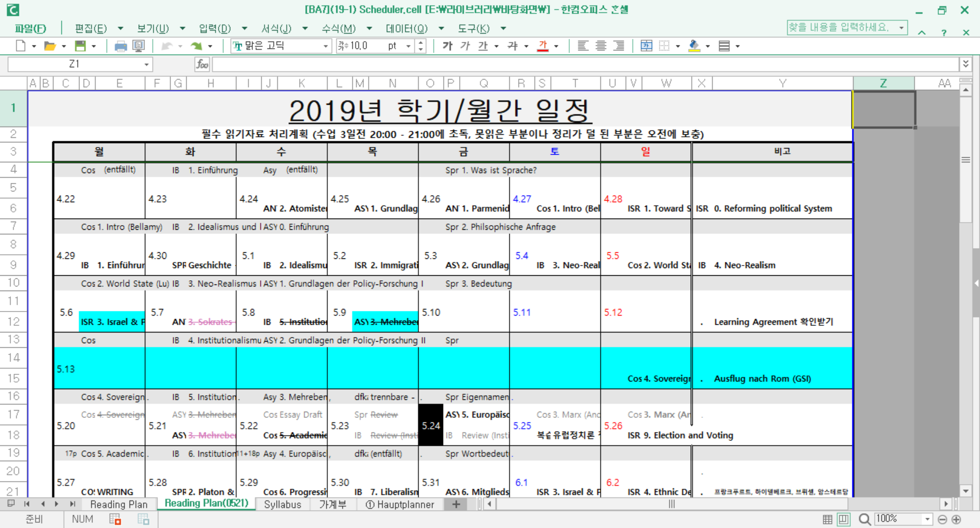Screen dimensions: 980x528
Task: Click the help question mark icon
Action: coord(944,33)
